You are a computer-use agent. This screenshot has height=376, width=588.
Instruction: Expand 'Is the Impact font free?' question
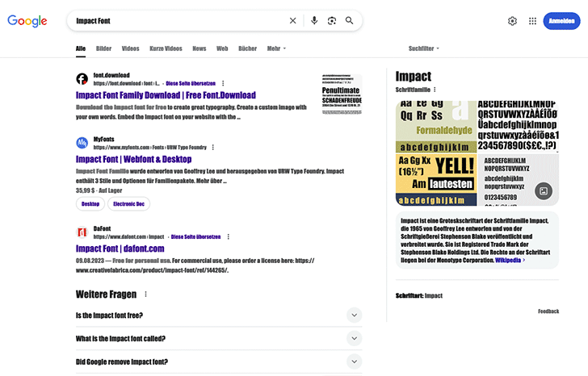219,315
